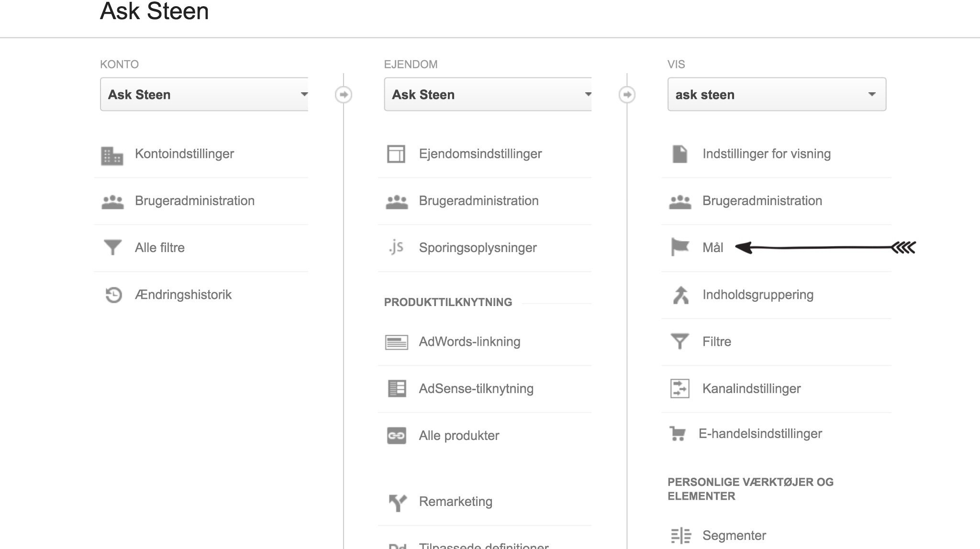The width and height of the screenshot is (980, 549).
Task: Click the arrow circle between Ejendom and Vis
Action: (x=627, y=95)
